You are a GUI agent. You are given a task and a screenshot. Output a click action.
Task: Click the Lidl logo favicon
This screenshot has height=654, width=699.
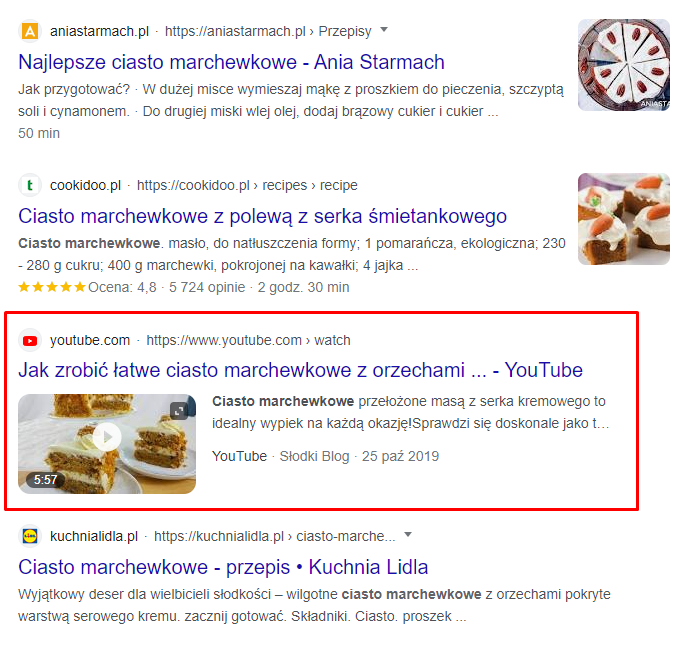[x=30, y=535]
